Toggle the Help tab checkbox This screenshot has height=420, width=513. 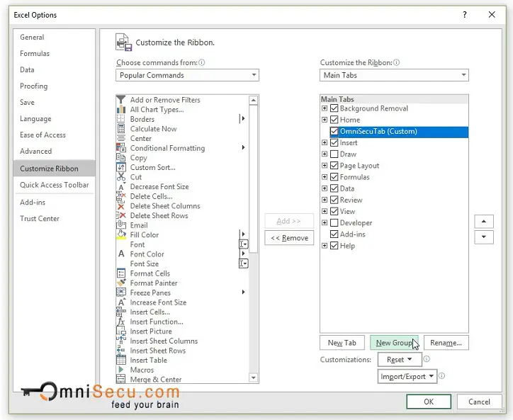[x=334, y=246]
